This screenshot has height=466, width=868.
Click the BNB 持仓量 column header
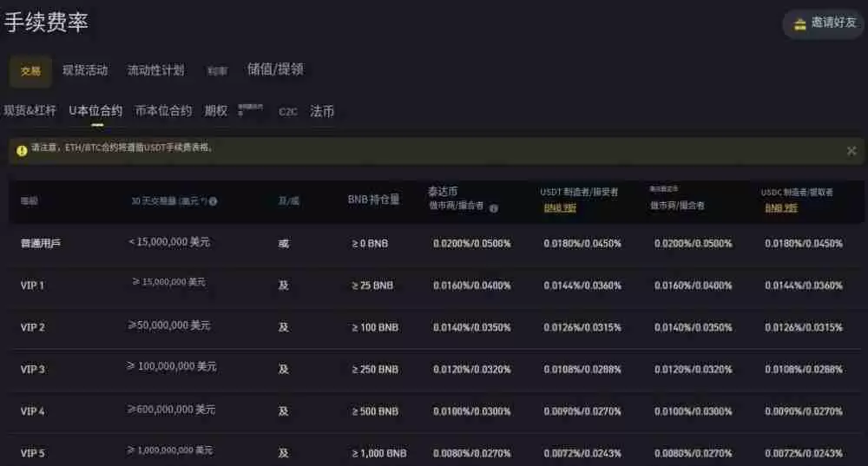point(373,200)
